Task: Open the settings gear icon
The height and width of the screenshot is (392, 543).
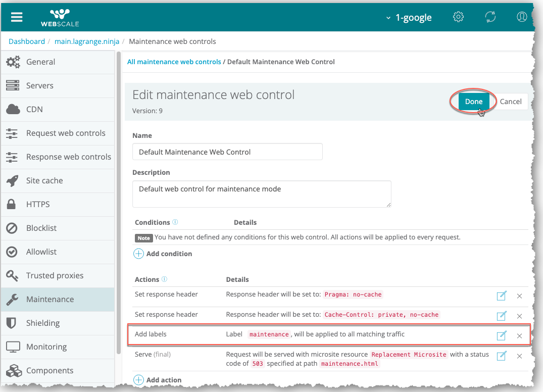Action: pyautogui.click(x=458, y=17)
